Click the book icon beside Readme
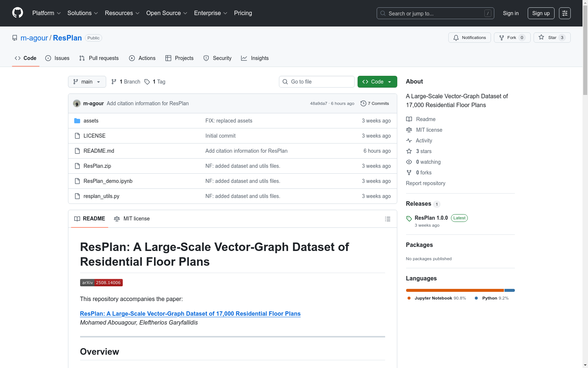Screen dimensions: 588x368 409,119
